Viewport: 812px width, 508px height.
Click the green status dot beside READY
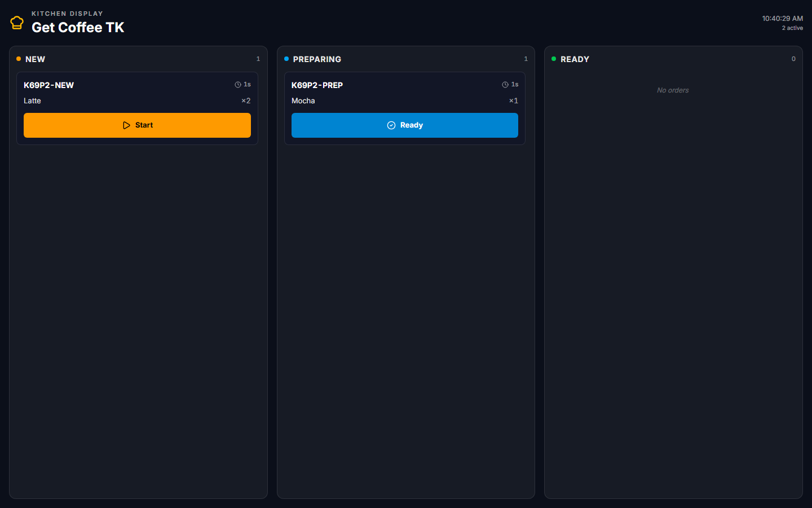tap(554, 59)
